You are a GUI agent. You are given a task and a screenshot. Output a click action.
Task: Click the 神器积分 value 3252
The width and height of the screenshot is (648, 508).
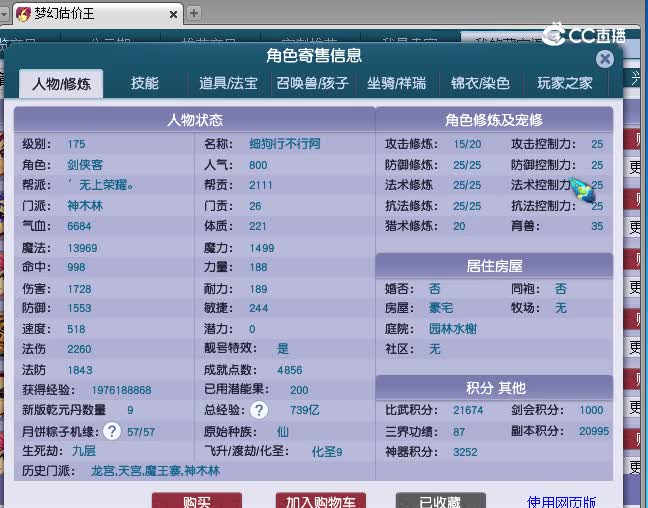pos(465,452)
